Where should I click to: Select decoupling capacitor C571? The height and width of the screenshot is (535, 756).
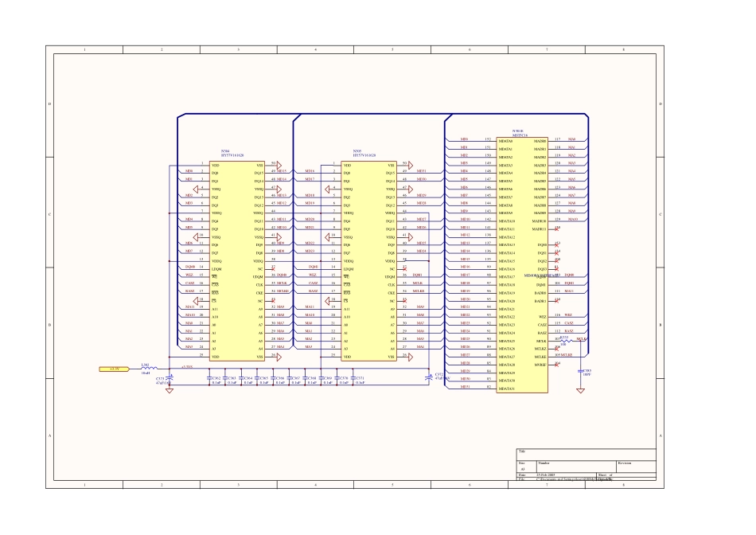[x=353, y=379]
